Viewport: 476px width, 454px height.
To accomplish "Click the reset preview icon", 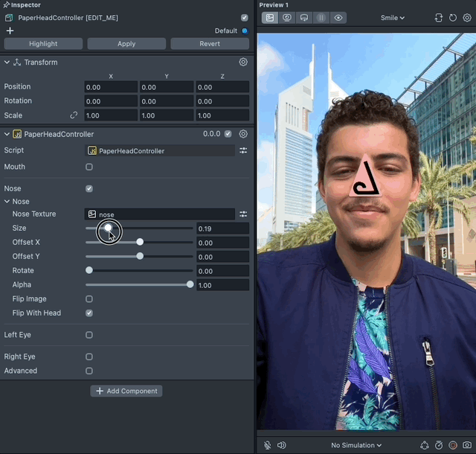I will click(452, 18).
